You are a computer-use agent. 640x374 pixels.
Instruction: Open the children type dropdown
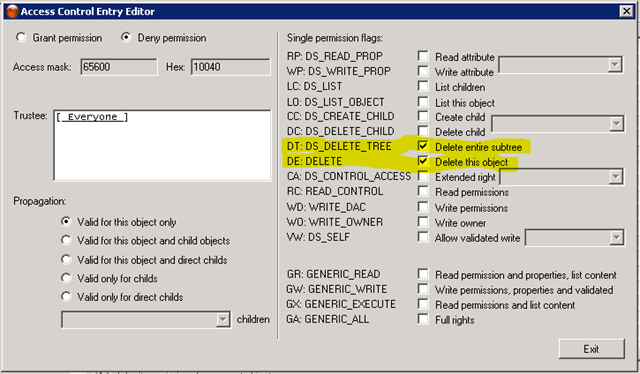click(x=223, y=320)
